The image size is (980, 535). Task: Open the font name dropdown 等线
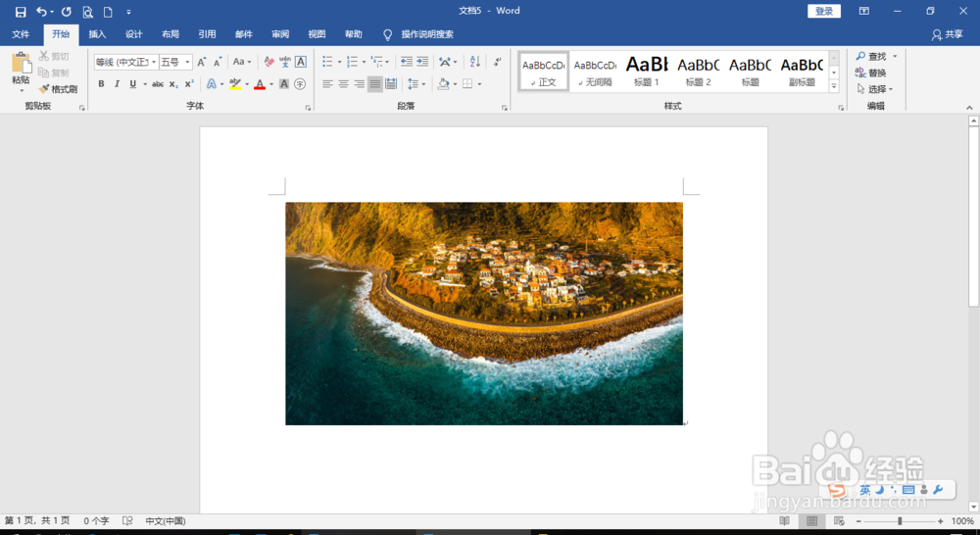tap(154, 62)
